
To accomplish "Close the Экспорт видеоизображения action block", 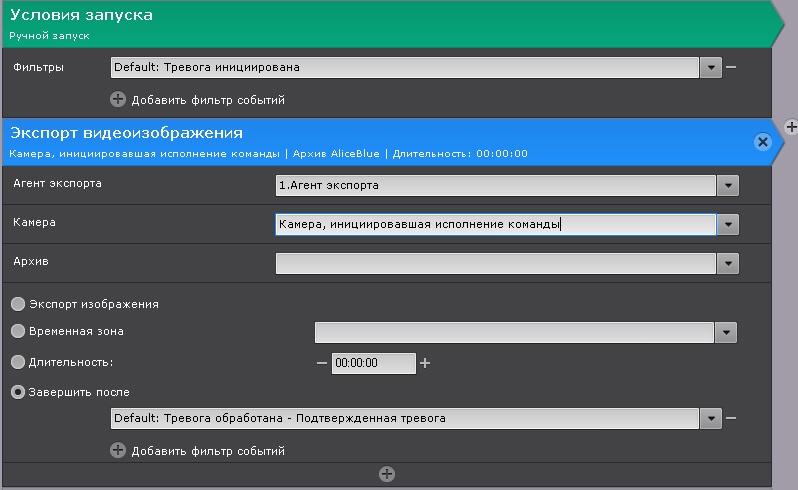I will coord(763,142).
